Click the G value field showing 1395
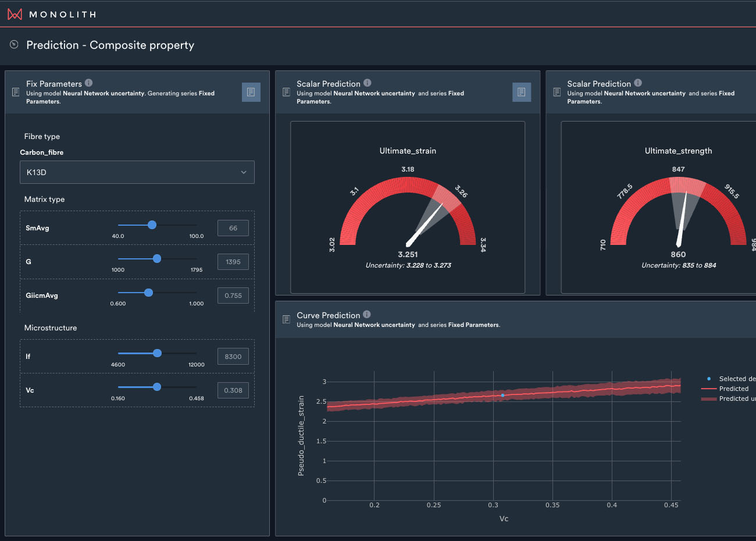The width and height of the screenshot is (756, 541). click(x=233, y=262)
